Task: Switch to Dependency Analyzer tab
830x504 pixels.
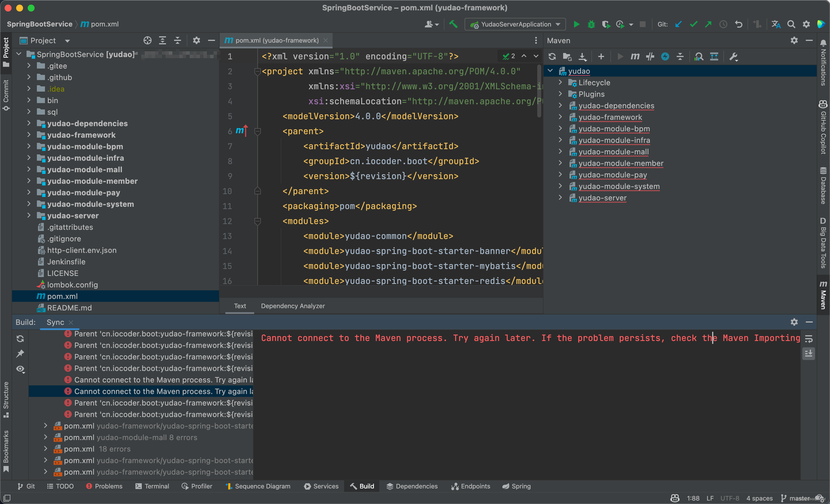Action: point(293,306)
